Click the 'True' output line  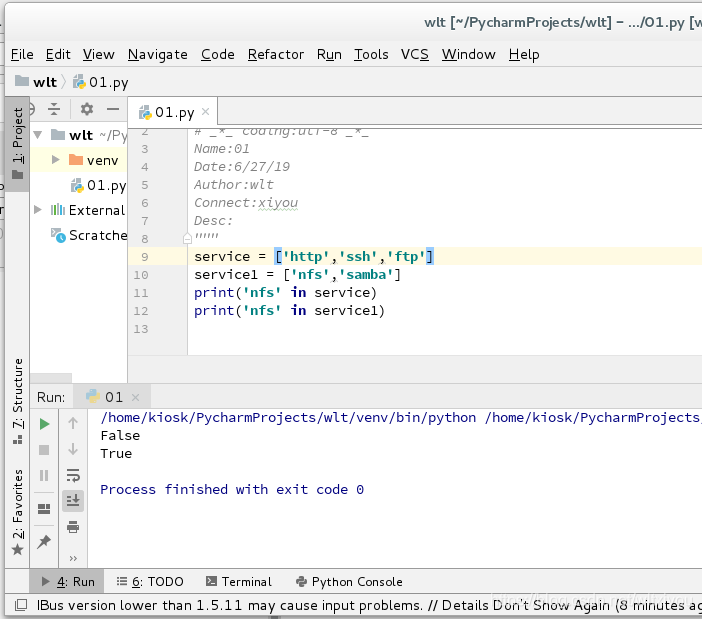click(x=116, y=453)
